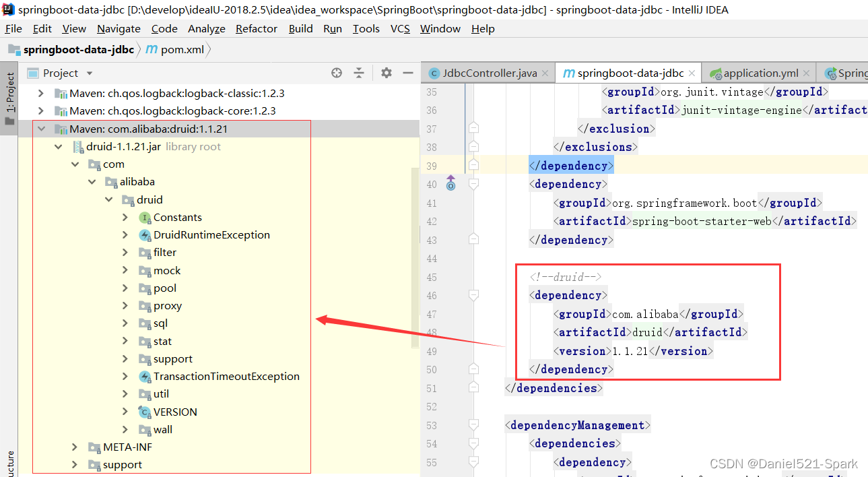The width and height of the screenshot is (868, 477).
Task: Select the mock package in tree
Action: pos(167,271)
